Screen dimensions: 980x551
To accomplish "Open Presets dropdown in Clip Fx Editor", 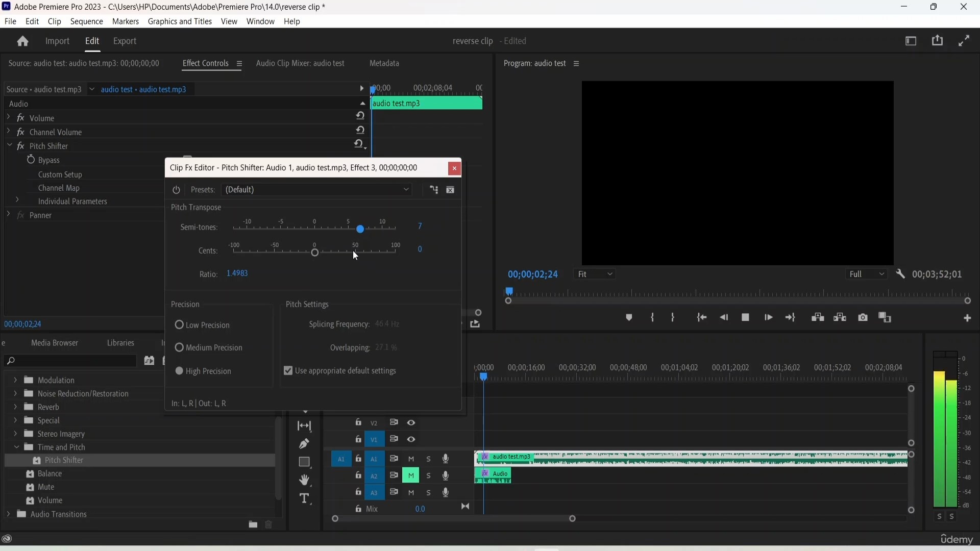I will [x=317, y=190].
